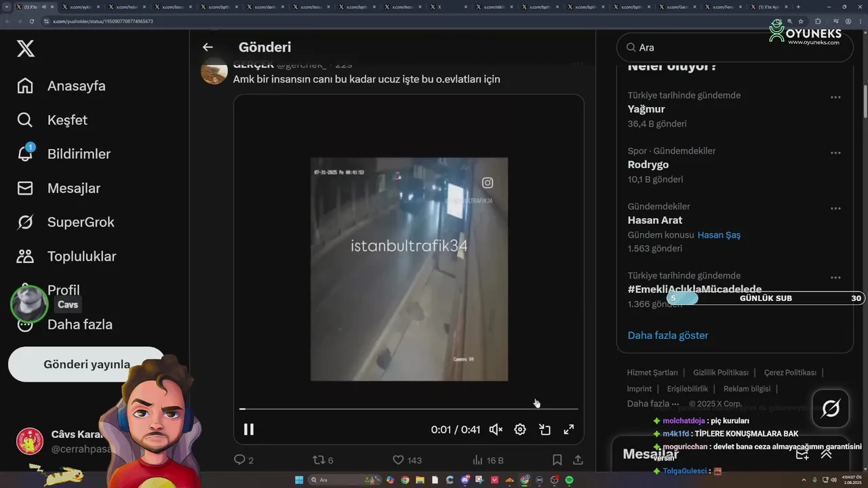Open Yağmur trending topic

[x=646, y=109]
